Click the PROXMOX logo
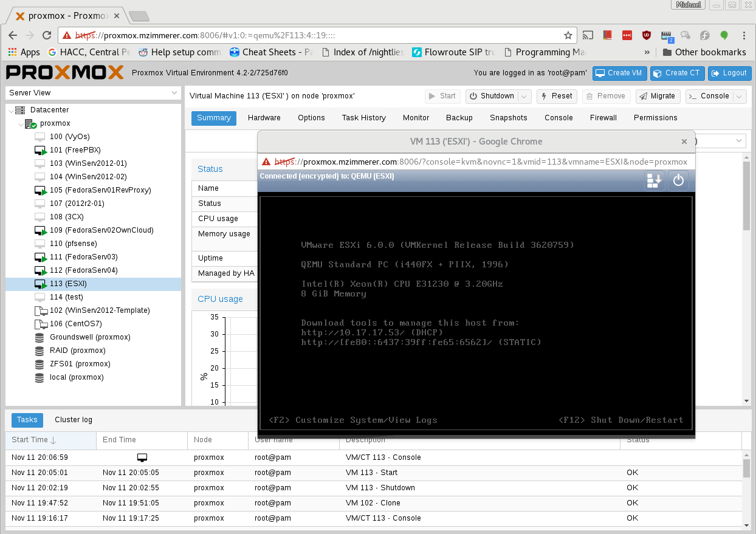The image size is (756, 534). [x=65, y=73]
